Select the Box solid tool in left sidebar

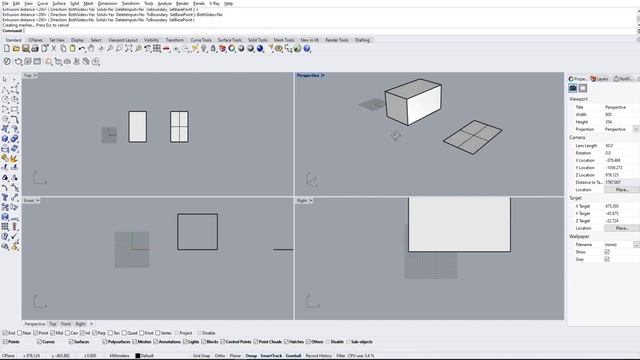pos(5,139)
